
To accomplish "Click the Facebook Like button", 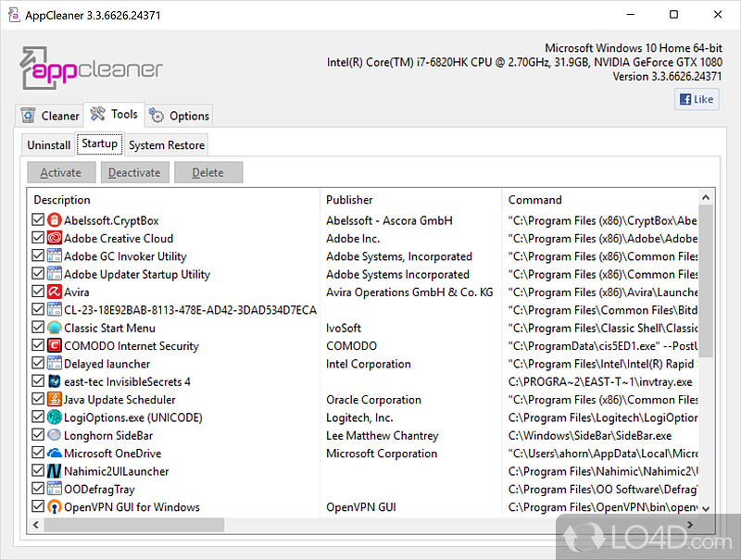I will click(696, 99).
